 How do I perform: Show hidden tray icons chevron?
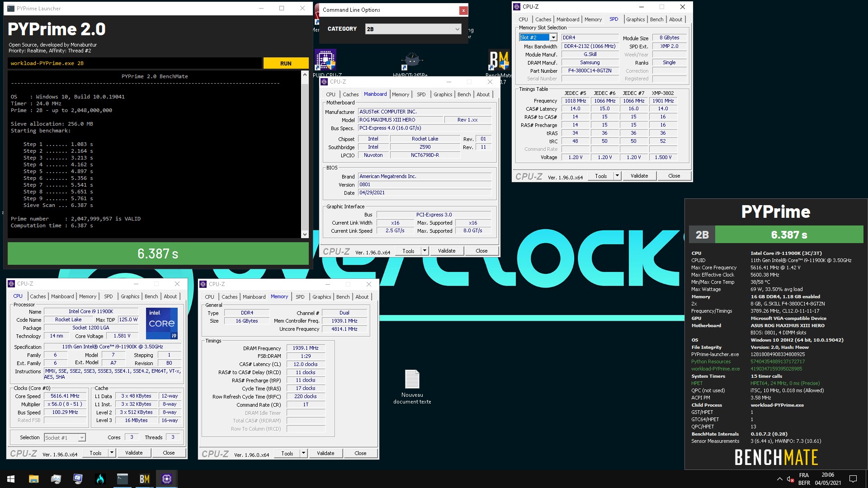[x=779, y=479]
